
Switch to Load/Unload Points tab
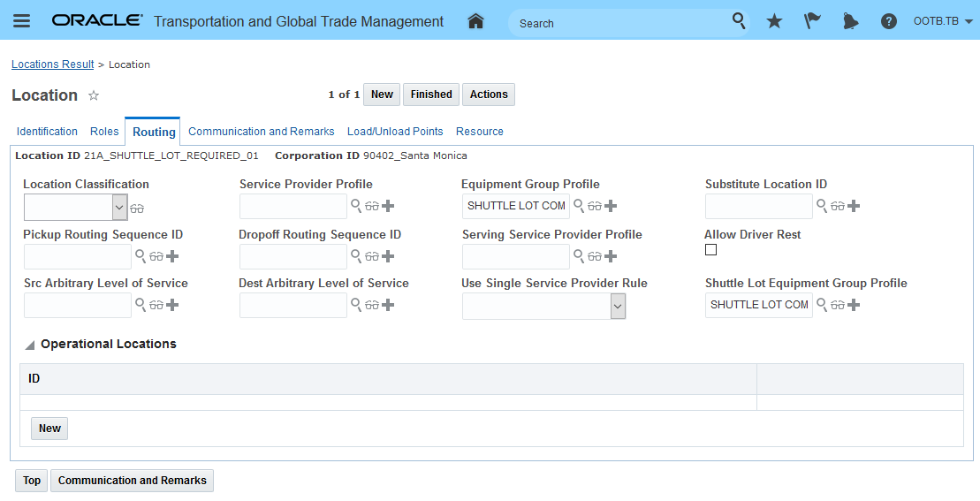395,132
